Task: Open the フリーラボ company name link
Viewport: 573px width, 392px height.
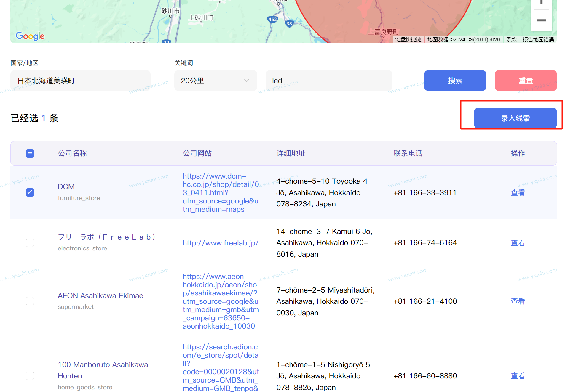Action: pos(107,237)
